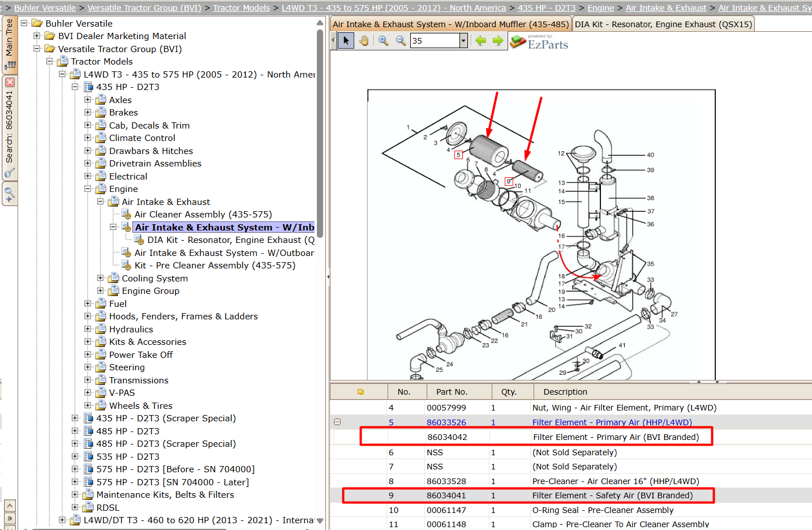Switch to the Main Tree side tab
The width and height of the screenshot is (812, 530).
pyautogui.click(x=10, y=45)
